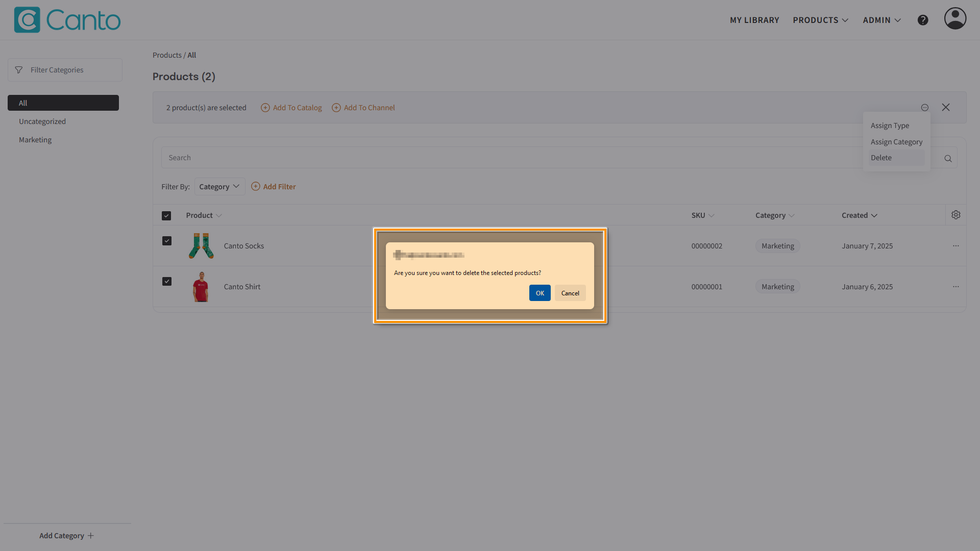Select the Uncategorized category
The width and height of the screenshot is (980, 551).
click(x=42, y=121)
